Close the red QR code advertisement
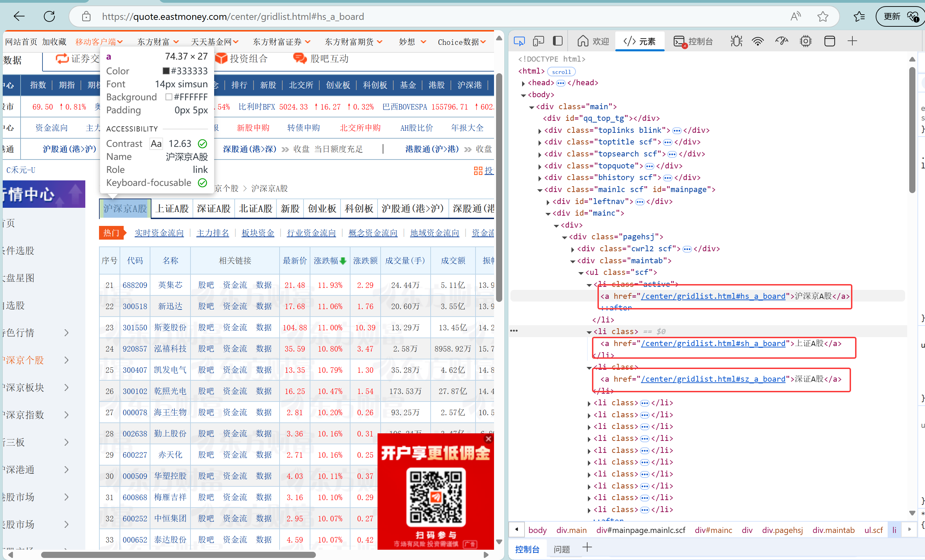Screen dimensions: 925x560 tap(488, 438)
